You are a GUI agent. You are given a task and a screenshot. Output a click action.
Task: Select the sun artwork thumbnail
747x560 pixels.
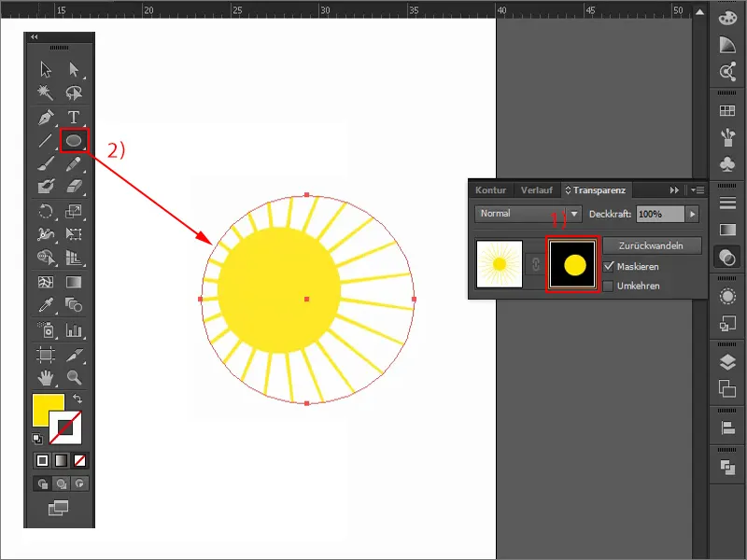coord(500,264)
